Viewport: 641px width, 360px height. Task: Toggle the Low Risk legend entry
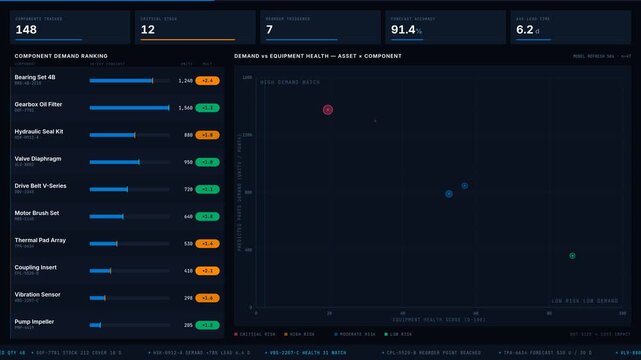(x=398, y=334)
